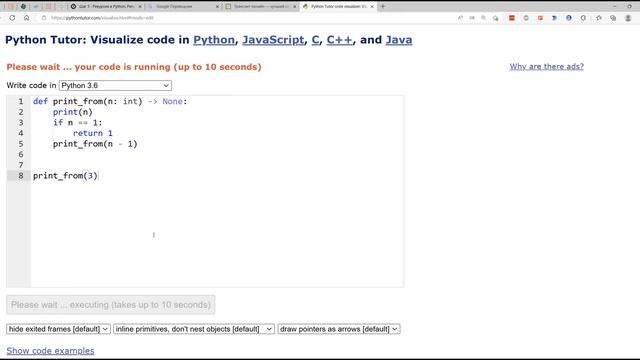Close the Google translate tab
Image resolution: width=640 pixels, height=360 pixels.
[x=217, y=7]
